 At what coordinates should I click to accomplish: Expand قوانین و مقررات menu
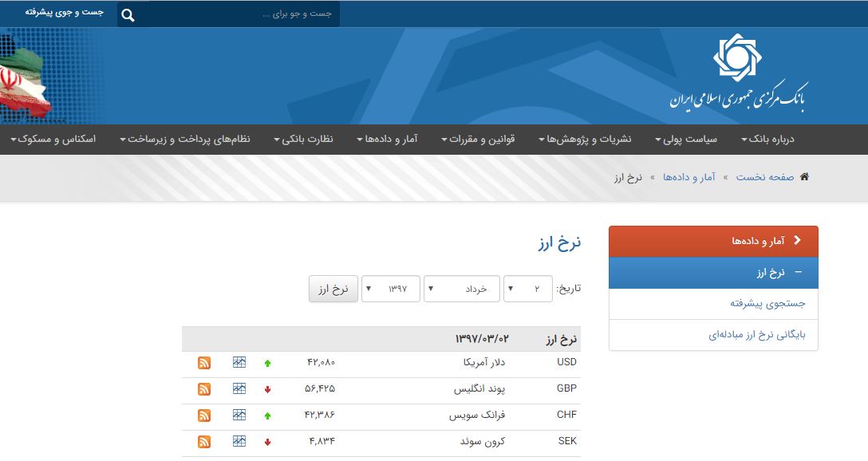[x=479, y=139]
